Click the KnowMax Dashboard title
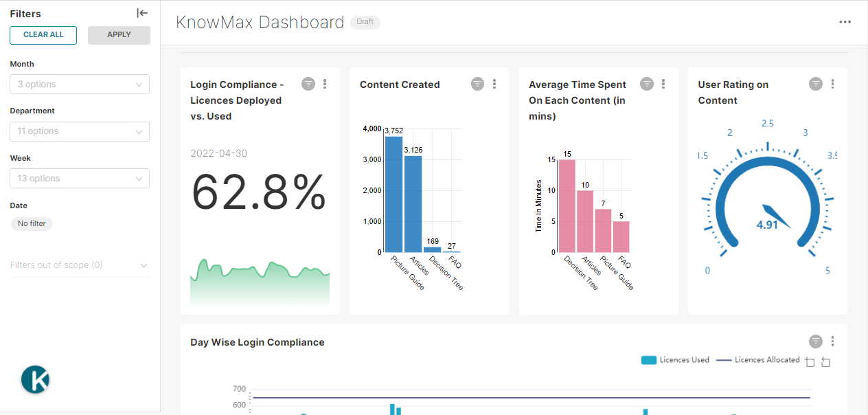 pyautogui.click(x=260, y=22)
